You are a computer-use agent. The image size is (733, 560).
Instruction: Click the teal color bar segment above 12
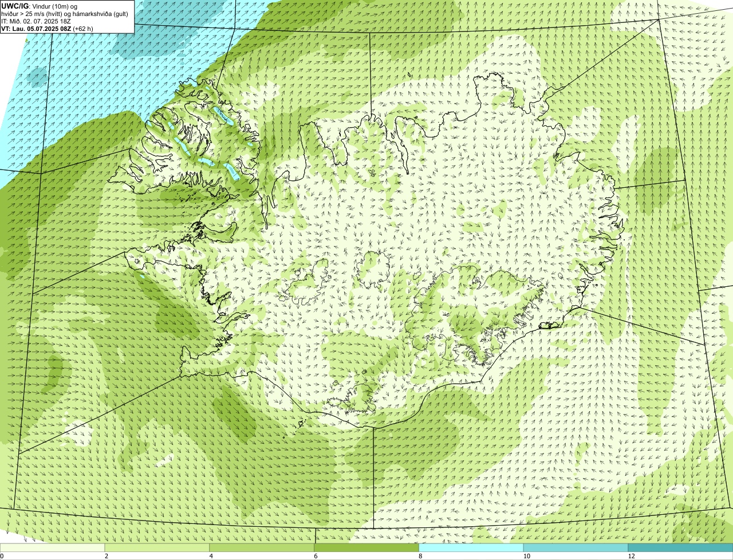[x=680, y=547]
